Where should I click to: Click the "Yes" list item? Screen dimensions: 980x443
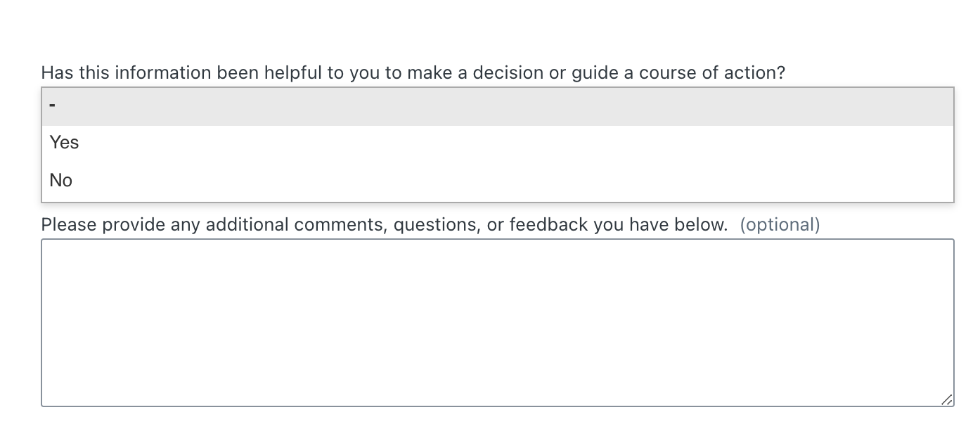(x=65, y=143)
